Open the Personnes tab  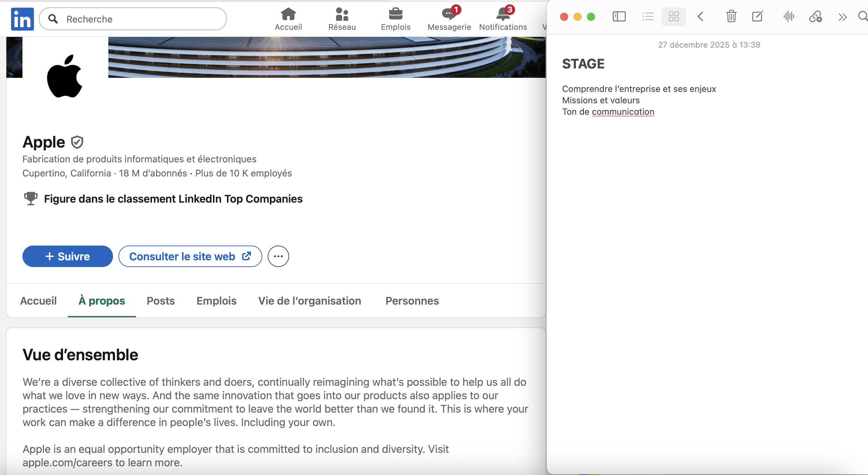click(412, 301)
